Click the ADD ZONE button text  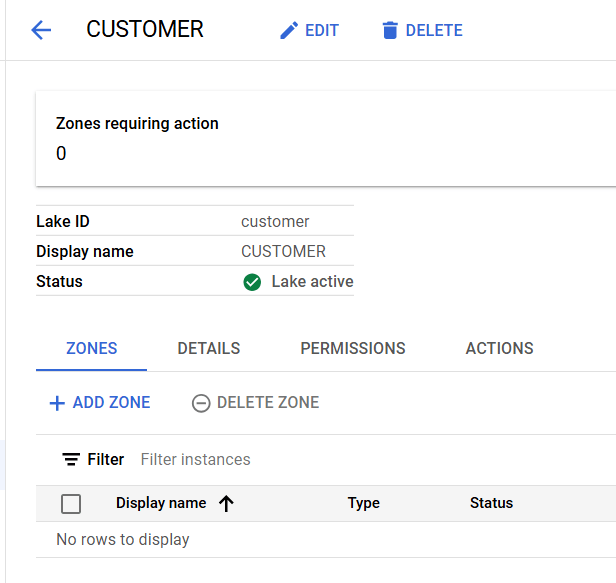coord(111,403)
